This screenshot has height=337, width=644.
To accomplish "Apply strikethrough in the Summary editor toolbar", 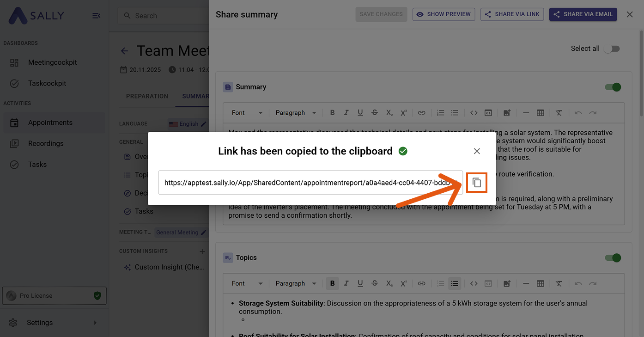I will pyautogui.click(x=375, y=113).
